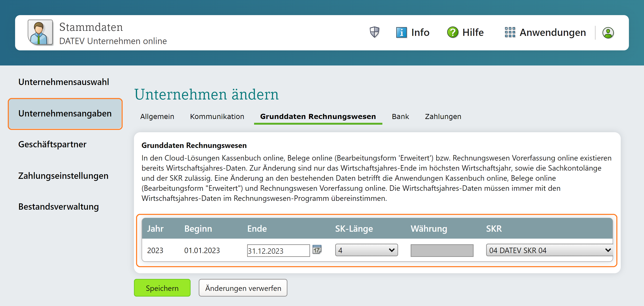Open Zahlungseinstellungen in the sidebar
Screen dimensions: 644x306
[x=63, y=176]
